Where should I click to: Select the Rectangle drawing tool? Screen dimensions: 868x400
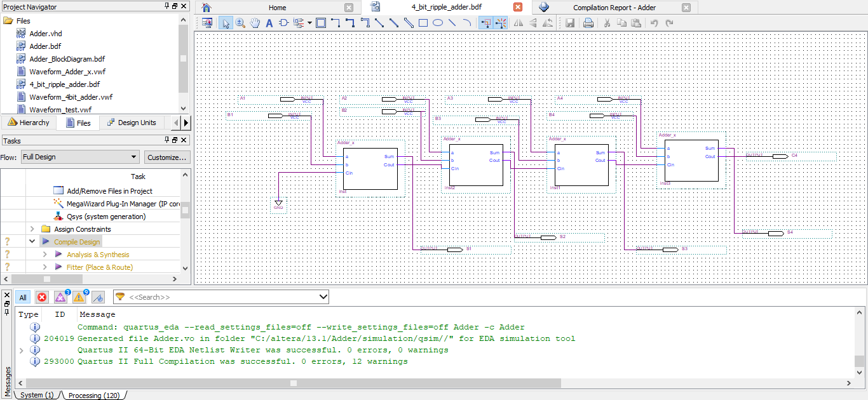[423, 23]
